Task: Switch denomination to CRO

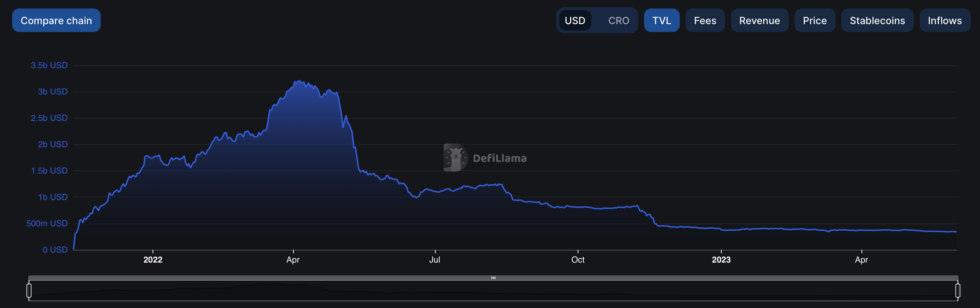Action: 618,21
